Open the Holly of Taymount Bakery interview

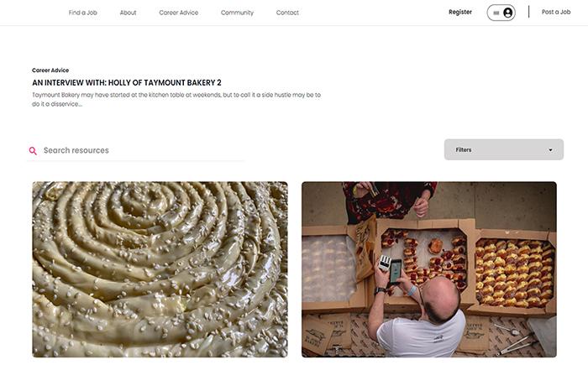[127, 82]
